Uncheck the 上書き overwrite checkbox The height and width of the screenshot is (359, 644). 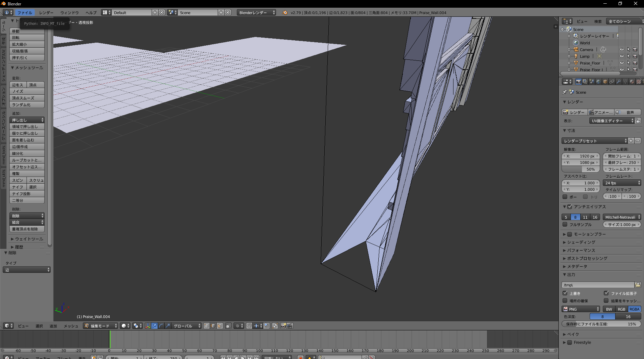(x=565, y=293)
